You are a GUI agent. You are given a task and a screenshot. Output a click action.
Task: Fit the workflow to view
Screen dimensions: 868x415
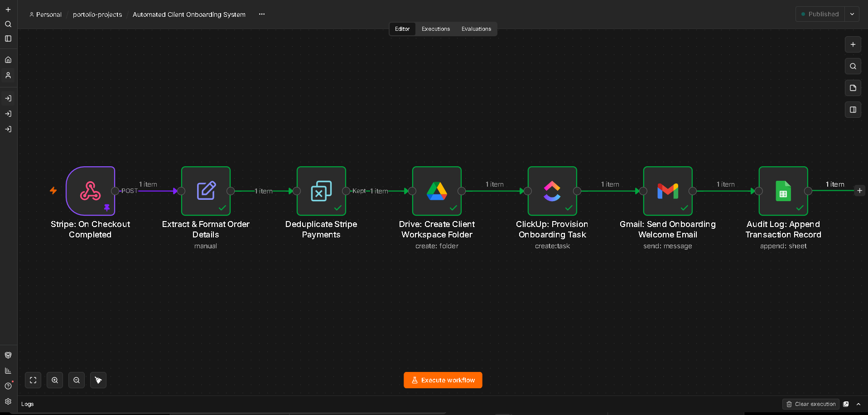click(33, 380)
